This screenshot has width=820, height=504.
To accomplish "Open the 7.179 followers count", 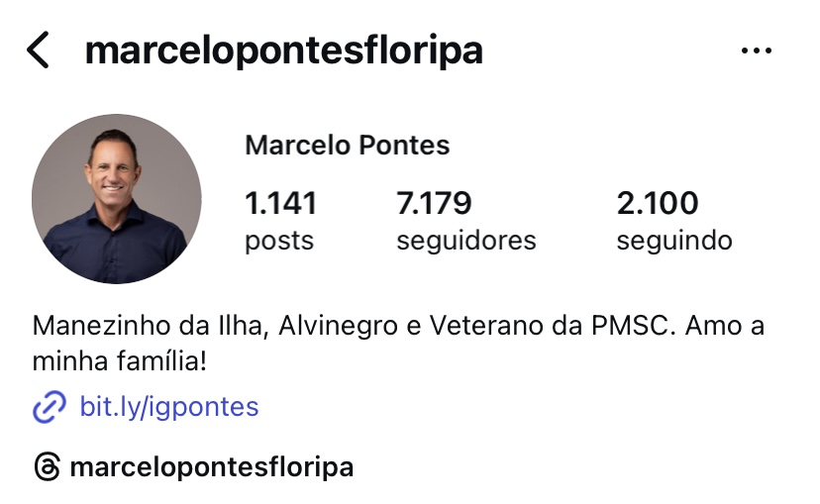I will tap(434, 203).
